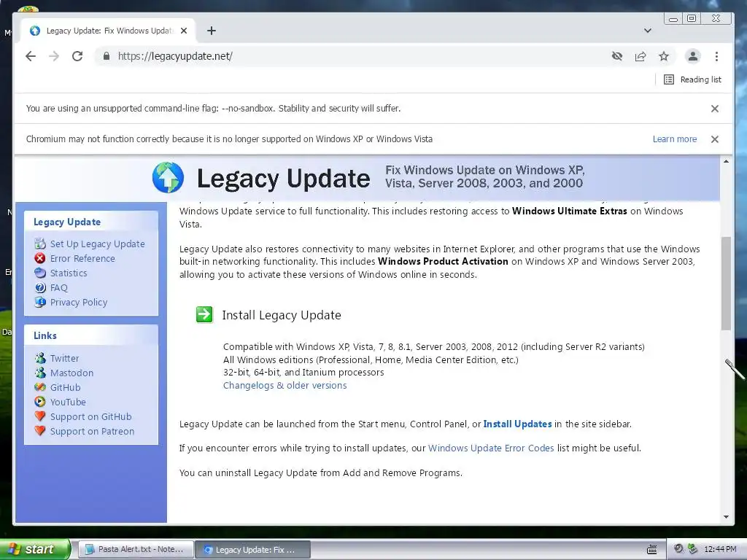The height and width of the screenshot is (560, 747).
Task: Open the FAQ page
Action: (x=58, y=287)
